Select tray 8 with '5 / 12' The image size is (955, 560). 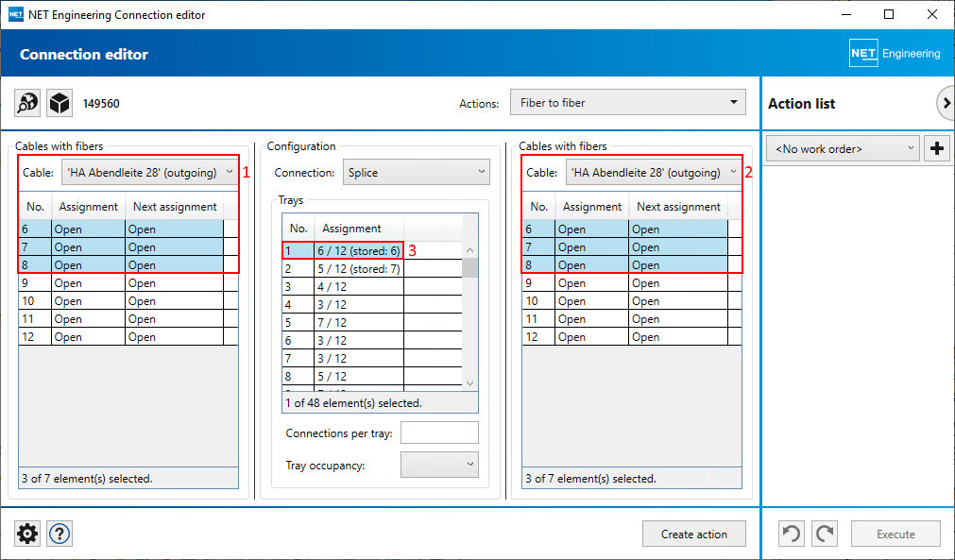coord(372,376)
